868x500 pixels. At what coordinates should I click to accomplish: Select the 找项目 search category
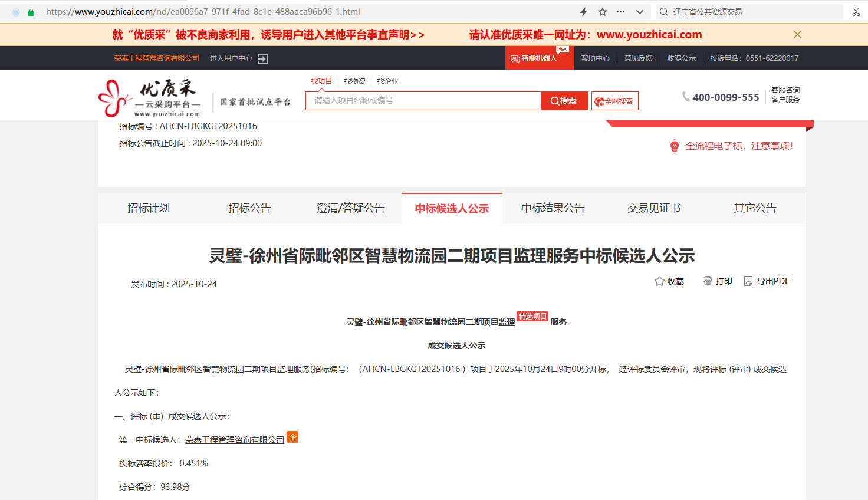pos(321,81)
